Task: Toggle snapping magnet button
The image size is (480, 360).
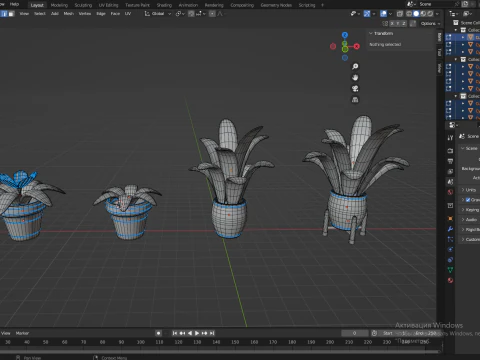Action: click(x=191, y=14)
